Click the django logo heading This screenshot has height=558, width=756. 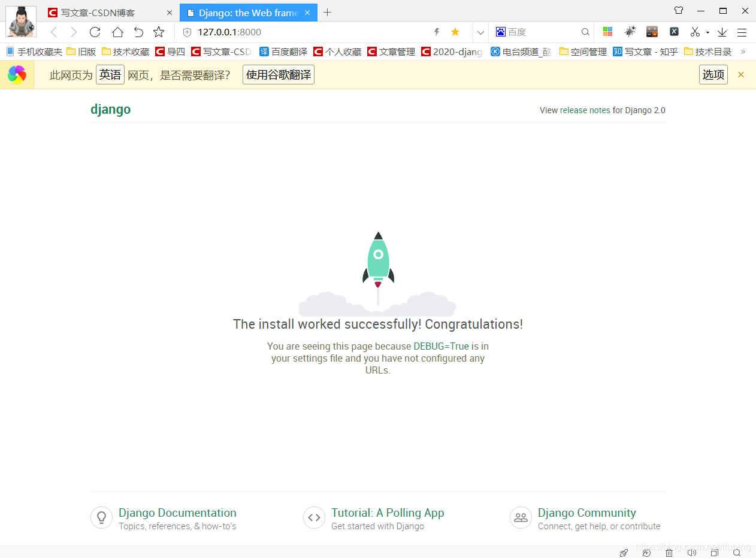tap(110, 110)
